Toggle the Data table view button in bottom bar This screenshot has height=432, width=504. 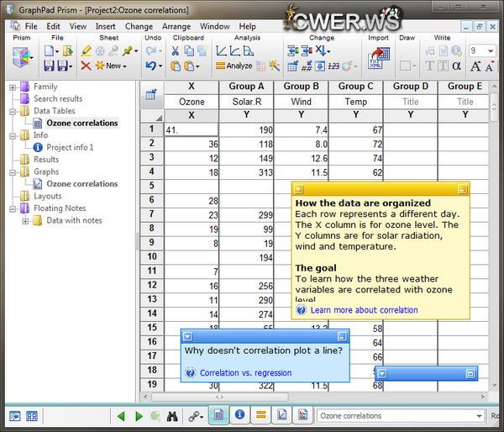click(x=218, y=415)
